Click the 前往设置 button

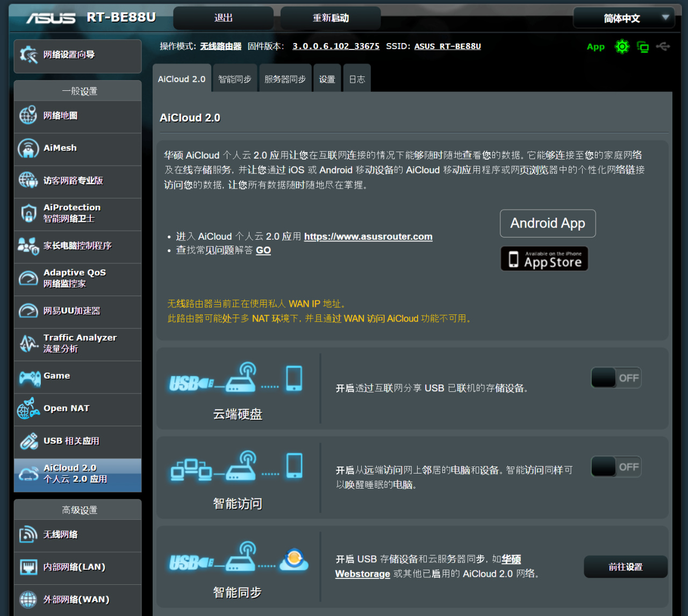[626, 567]
